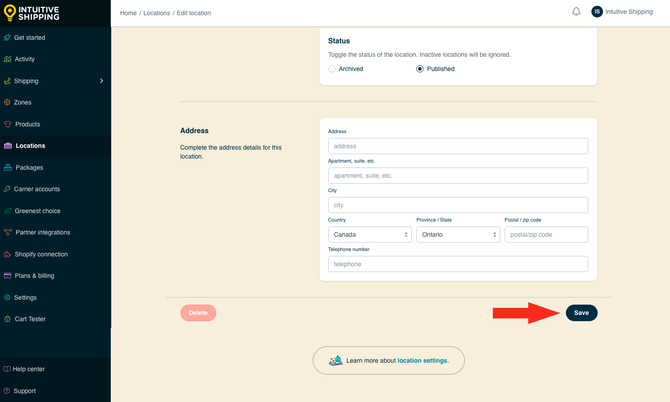
Task: Click the Cart Tester icon
Action: (x=7, y=319)
